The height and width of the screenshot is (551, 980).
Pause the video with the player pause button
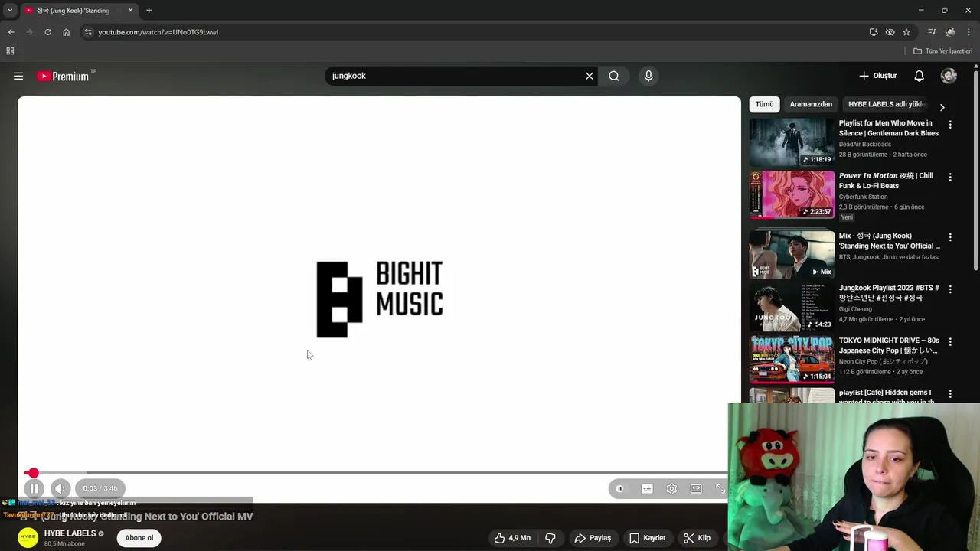click(x=34, y=488)
